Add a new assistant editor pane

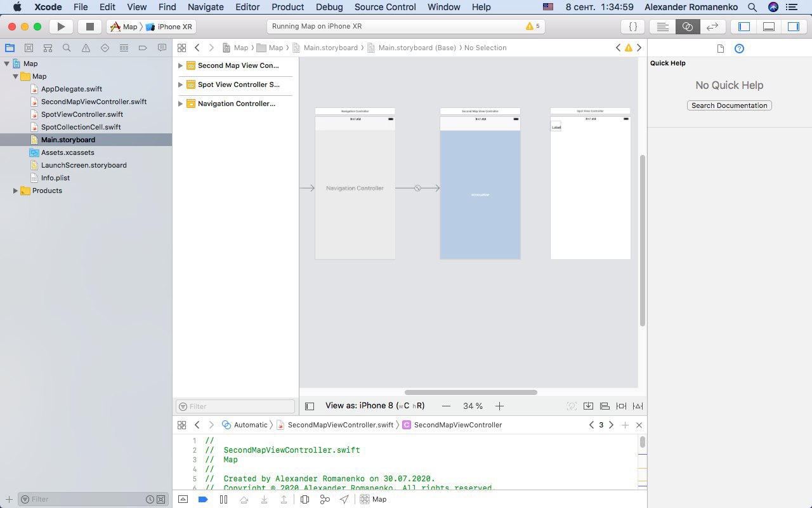625,425
